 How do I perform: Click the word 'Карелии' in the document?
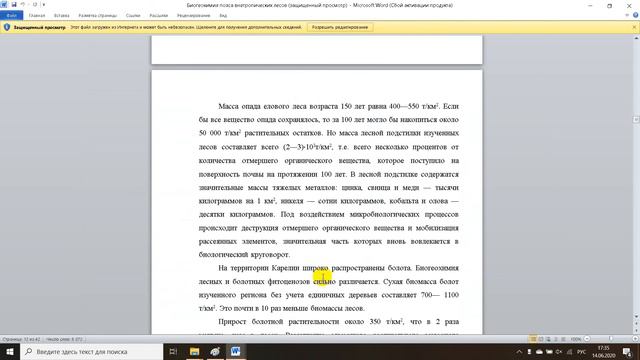click(x=285, y=268)
